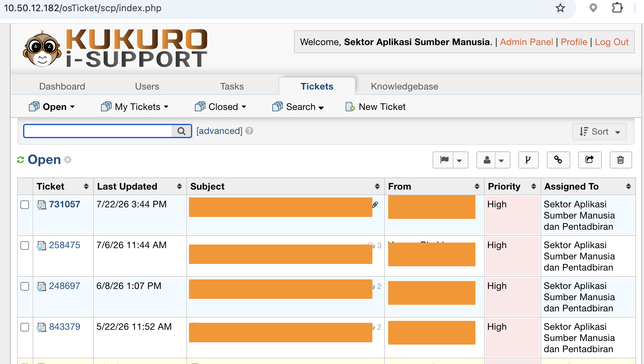Open ticket number 258475

point(65,245)
